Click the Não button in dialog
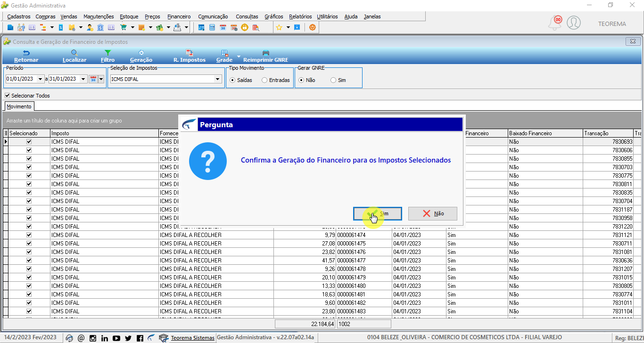Viewport: 644px width, 343px height. pos(433,213)
